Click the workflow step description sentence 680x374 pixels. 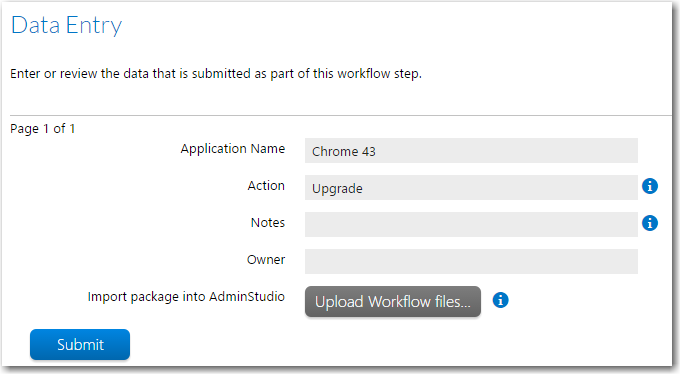[216, 74]
